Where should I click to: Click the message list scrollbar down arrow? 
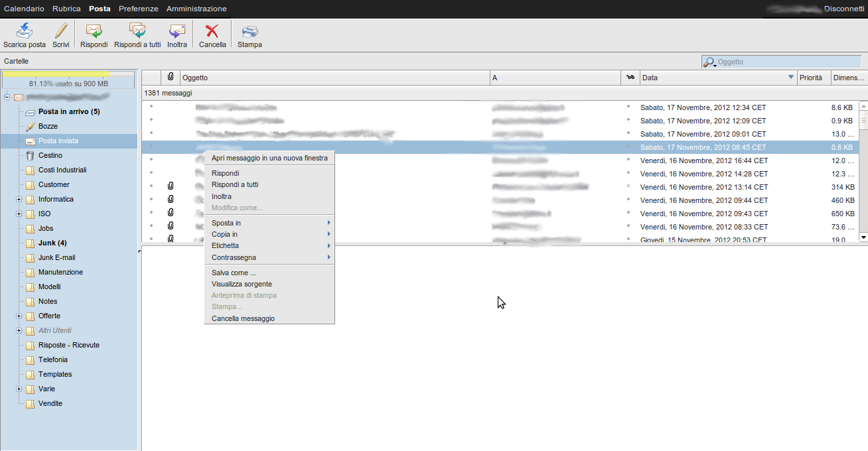(x=863, y=237)
